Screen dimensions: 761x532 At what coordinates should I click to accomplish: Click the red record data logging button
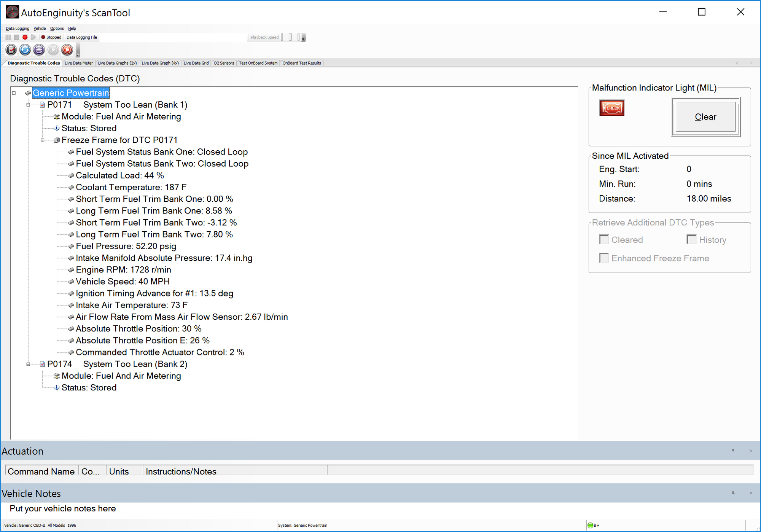click(25, 37)
